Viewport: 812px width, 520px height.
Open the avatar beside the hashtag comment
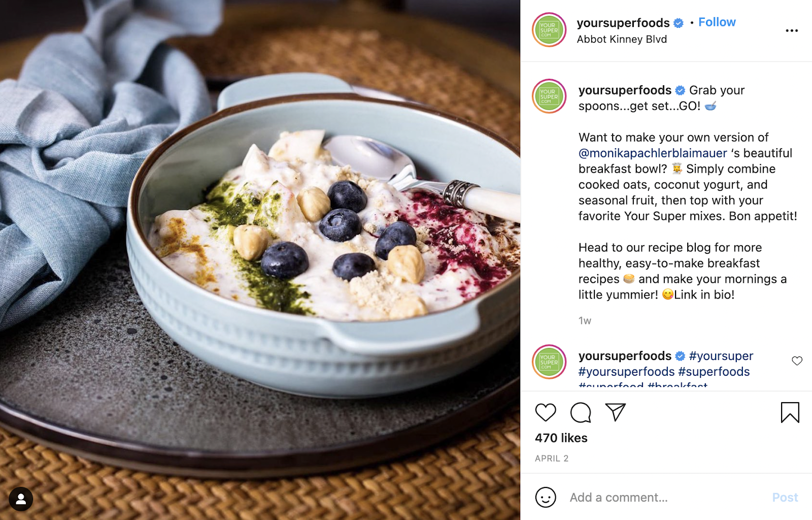pyautogui.click(x=549, y=362)
